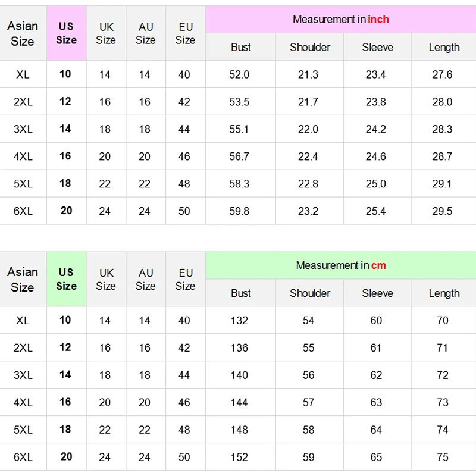Click the Bust value 52.0 for XL
476x476 pixels.
coord(239,74)
